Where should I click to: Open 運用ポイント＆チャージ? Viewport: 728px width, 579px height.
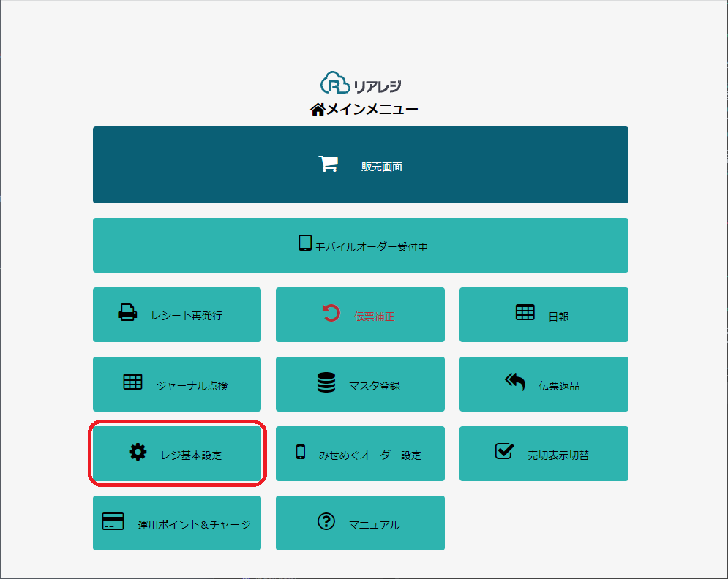(x=177, y=523)
